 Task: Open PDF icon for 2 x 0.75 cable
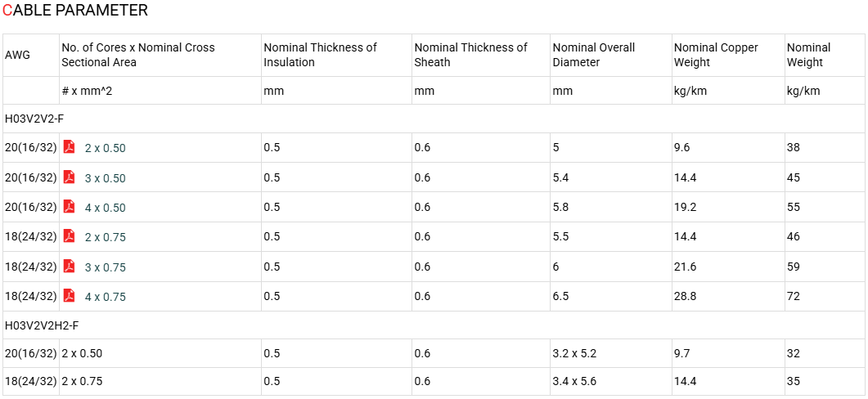(70, 236)
